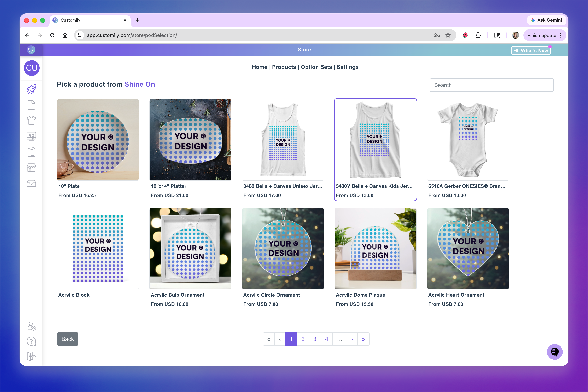Image resolution: width=588 pixels, height=392 pixels.
Task: Select the Acrylic Bulb Ornament thumbnail
Action: click(190, 248)
